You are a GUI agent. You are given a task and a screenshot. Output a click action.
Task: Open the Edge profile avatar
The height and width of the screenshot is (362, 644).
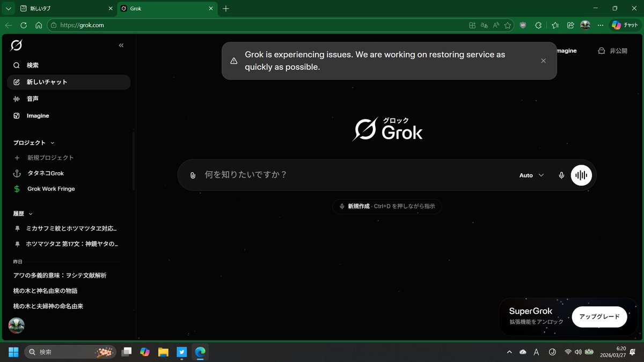[x=586, y=25]
